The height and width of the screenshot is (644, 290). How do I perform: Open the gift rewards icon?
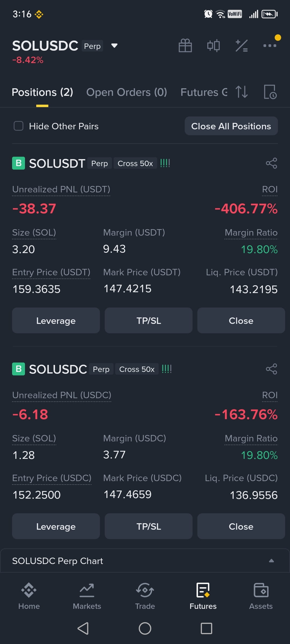(x=185, y=45)
